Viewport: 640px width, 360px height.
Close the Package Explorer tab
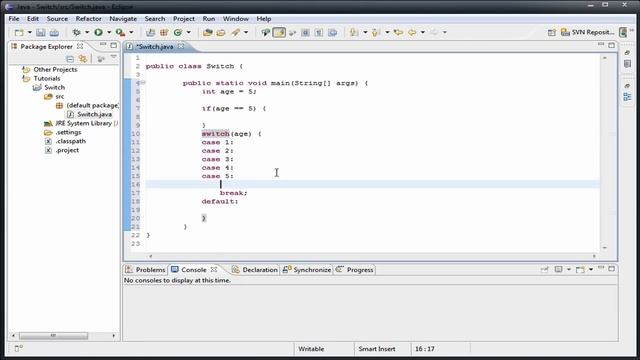click(x=80, y=47)
